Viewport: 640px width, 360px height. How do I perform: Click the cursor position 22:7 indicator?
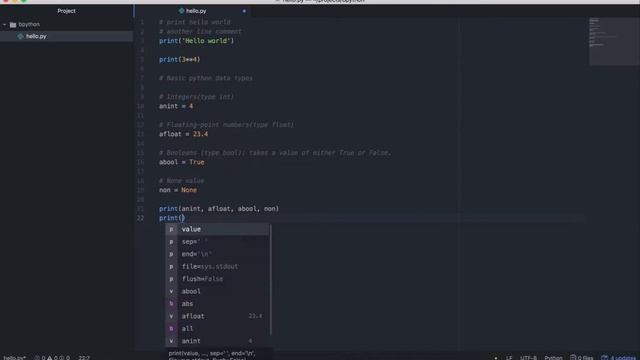click(84, 358)
